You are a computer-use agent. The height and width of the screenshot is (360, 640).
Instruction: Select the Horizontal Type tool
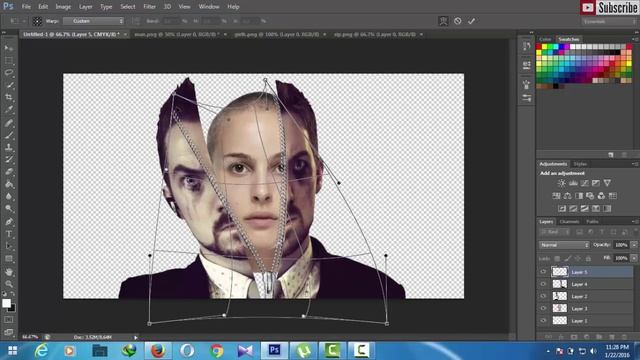pyautogui.click(x=9, y=234)
